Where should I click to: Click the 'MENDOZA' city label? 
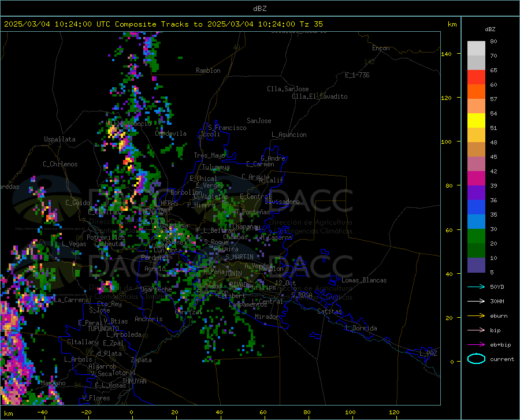point(154,211)
